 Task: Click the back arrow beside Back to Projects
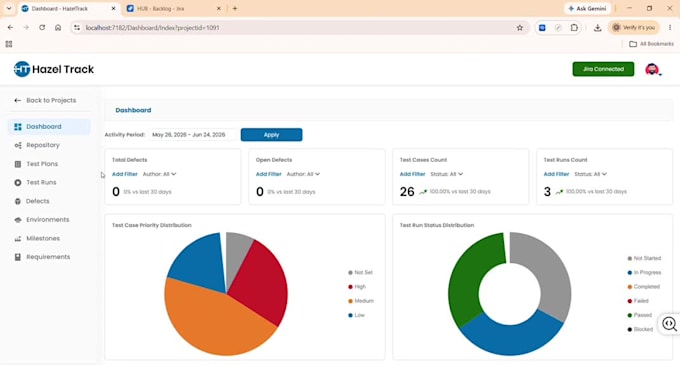pyautogui.click(x=17, y=100)
